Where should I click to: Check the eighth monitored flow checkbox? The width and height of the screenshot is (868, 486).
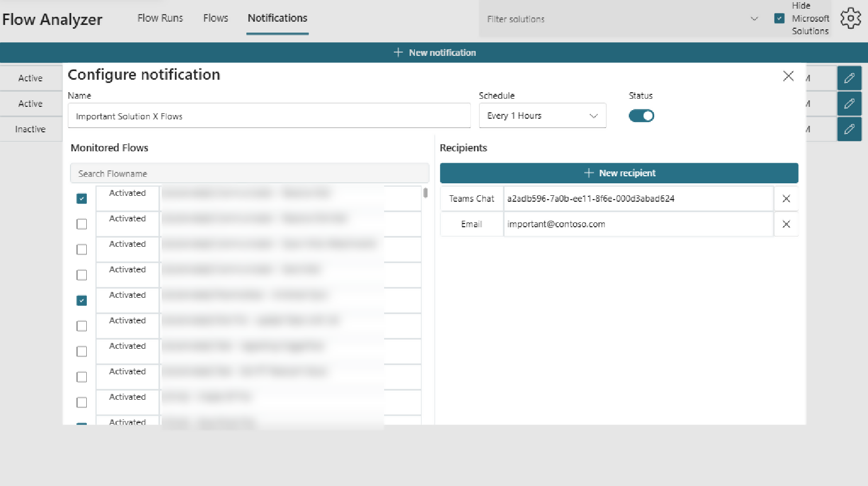click(82, 377)
